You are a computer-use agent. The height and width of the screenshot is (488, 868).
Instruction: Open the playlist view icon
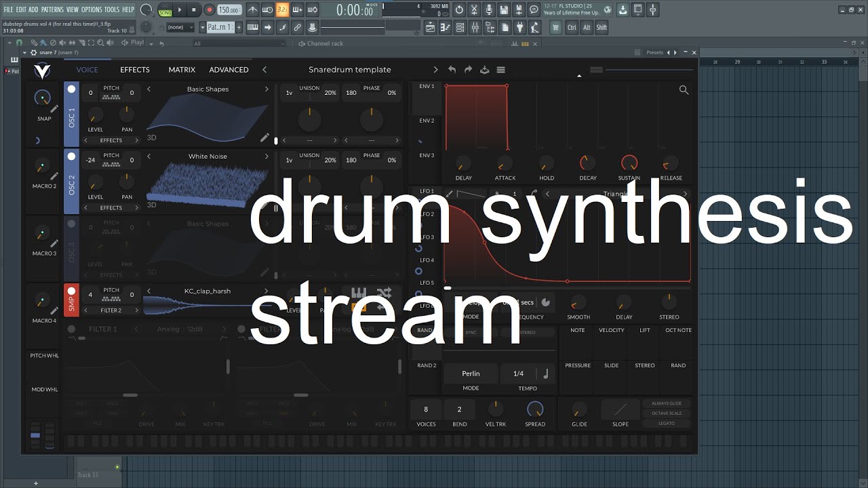click(x=430, y=27)
